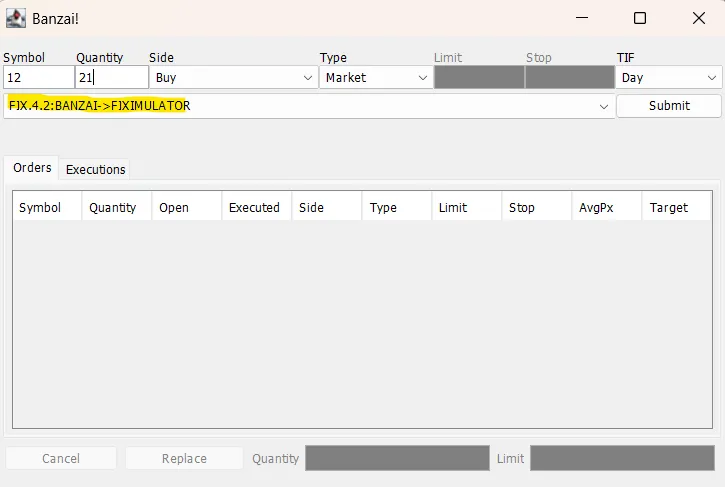Focus the Symbol input field
The width and height of the screenshot is (725, 487).
coord(39,77)
